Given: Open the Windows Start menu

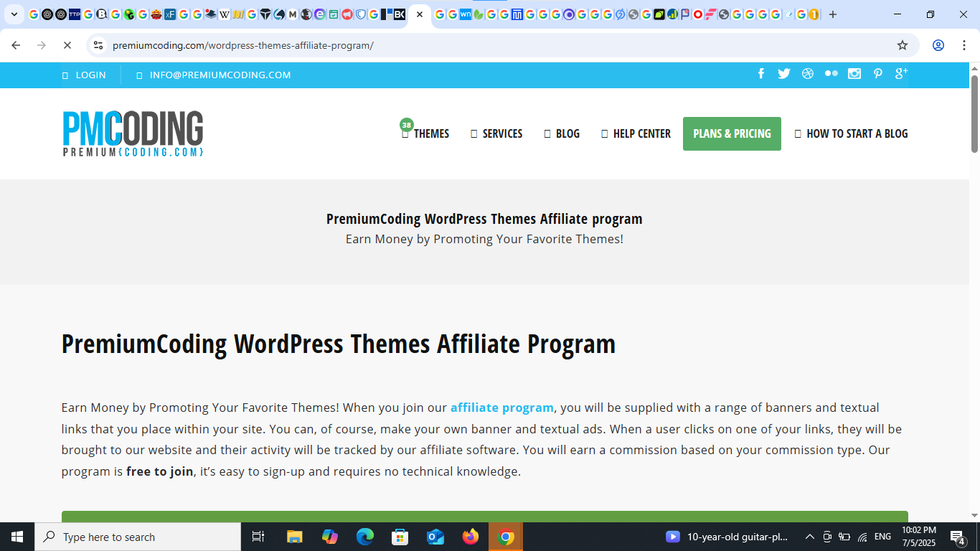Looking at the screenshot, I should click(x=17, y=537).
